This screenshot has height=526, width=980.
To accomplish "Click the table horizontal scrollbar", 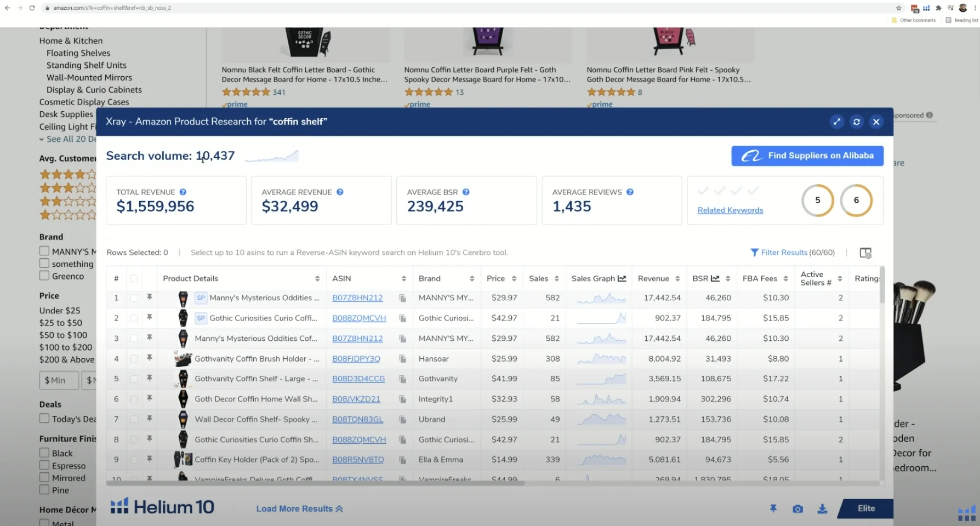I will point(315,483).
